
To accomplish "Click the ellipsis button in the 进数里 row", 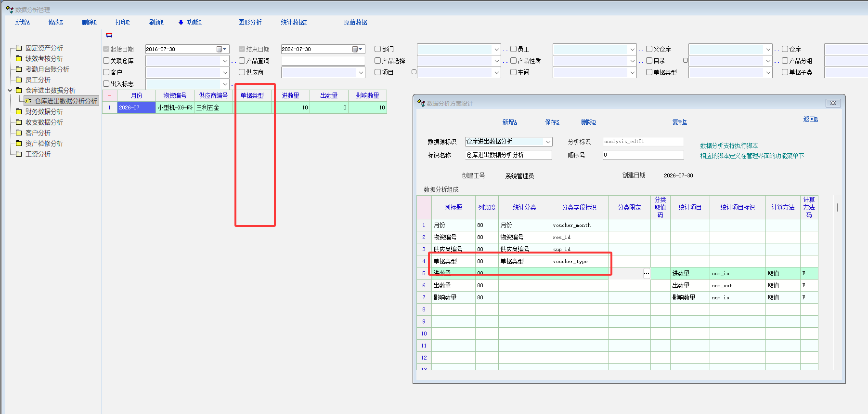I will coord(647,273).
